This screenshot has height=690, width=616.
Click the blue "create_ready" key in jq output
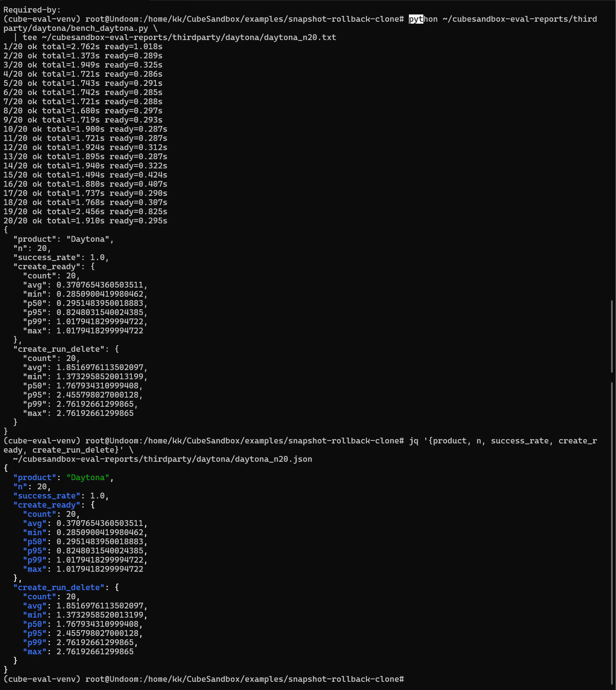coord(47,505)
